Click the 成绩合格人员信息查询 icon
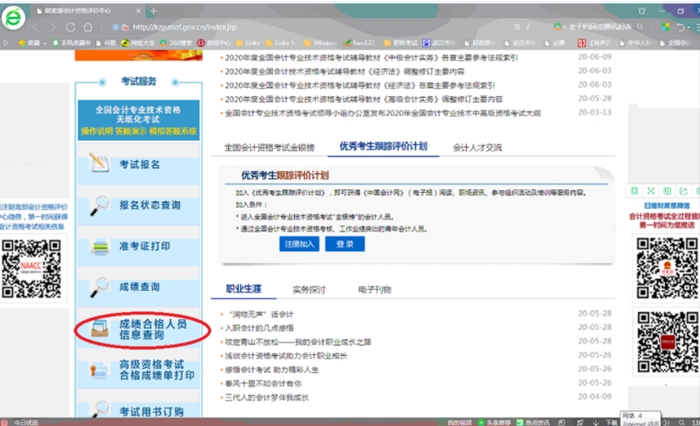Screen dimensions: 700x426 click(99, 329)
